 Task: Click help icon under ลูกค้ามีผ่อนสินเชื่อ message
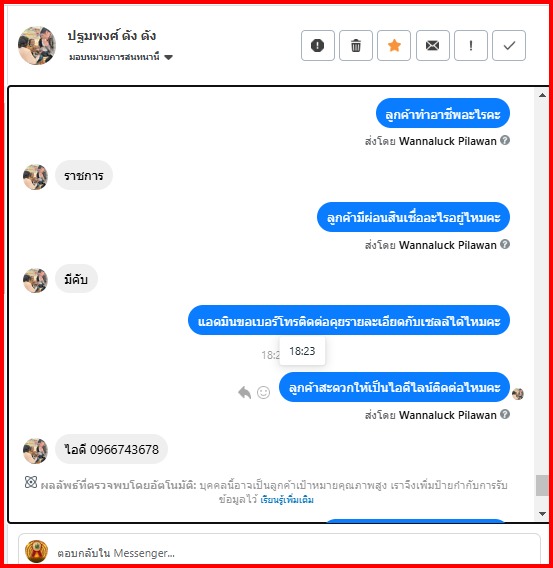click(505, 244)
